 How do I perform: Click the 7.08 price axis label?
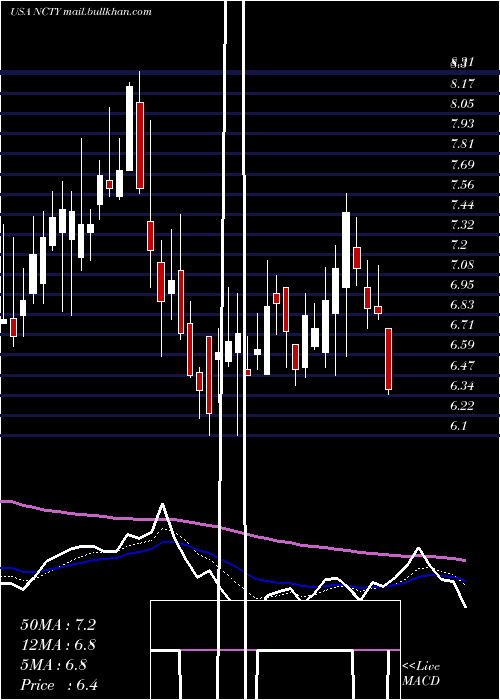tap(462, 265)
